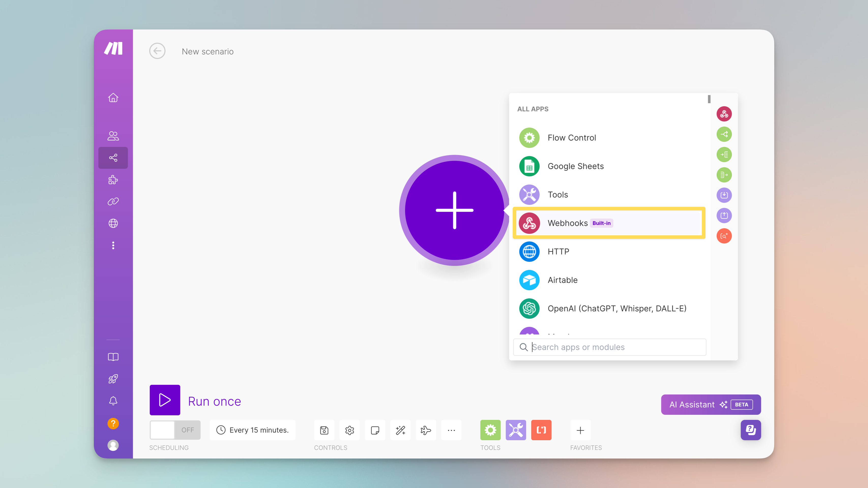Image resolution: width=868 pixels, height=488 pixels.
Task: Click the Search apps or modules field
Action: pos(610,347)
